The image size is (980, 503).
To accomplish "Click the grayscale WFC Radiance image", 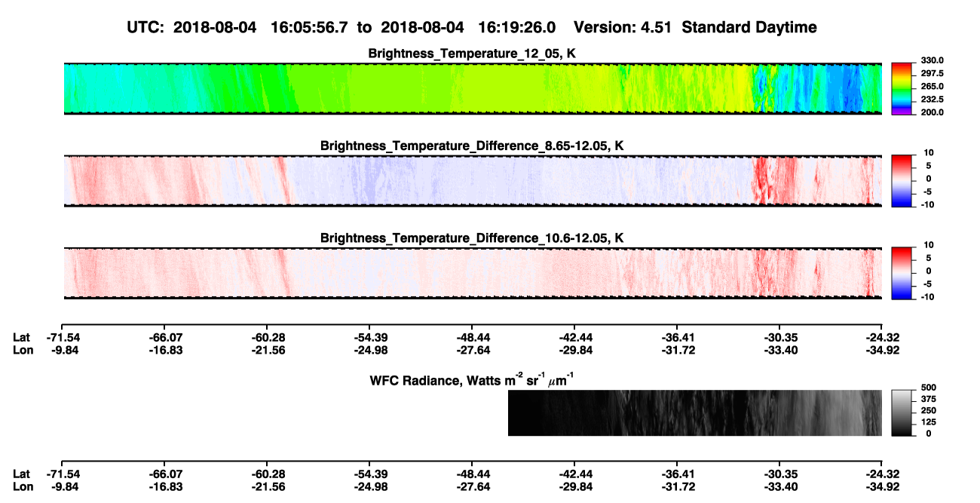I will click(695, 413).
